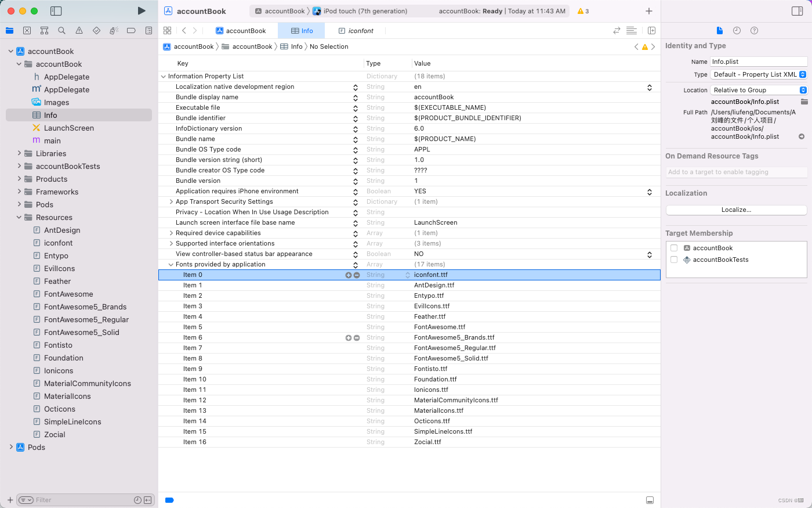Enable code review with arrows icon
The height and width of the screenshot is (508, 812).
617,31
